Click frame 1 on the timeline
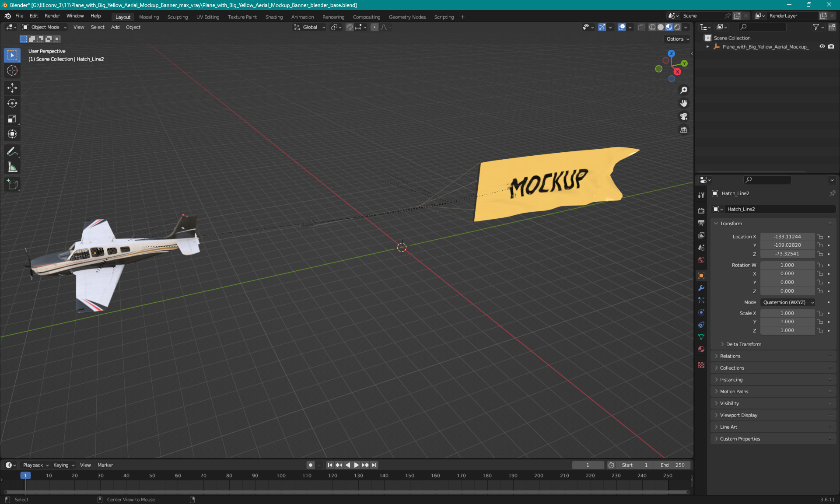The image size is (840, 504). [x=24, y=475]
